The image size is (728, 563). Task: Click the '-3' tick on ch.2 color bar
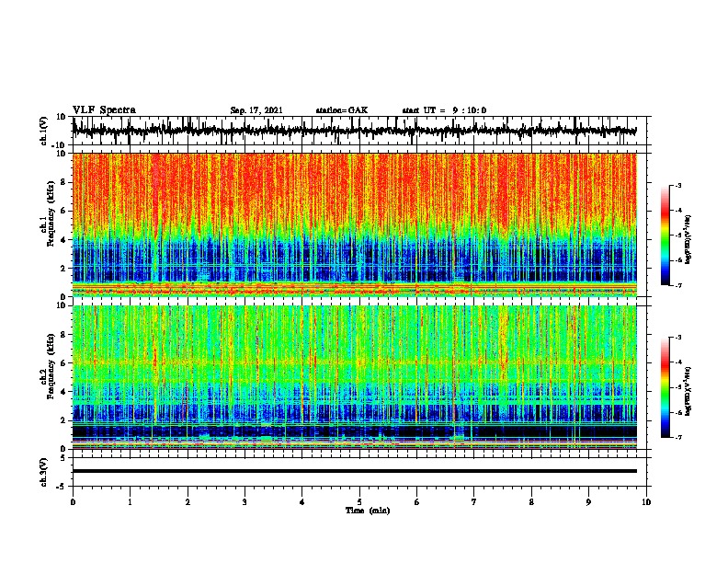coord(677,338)
